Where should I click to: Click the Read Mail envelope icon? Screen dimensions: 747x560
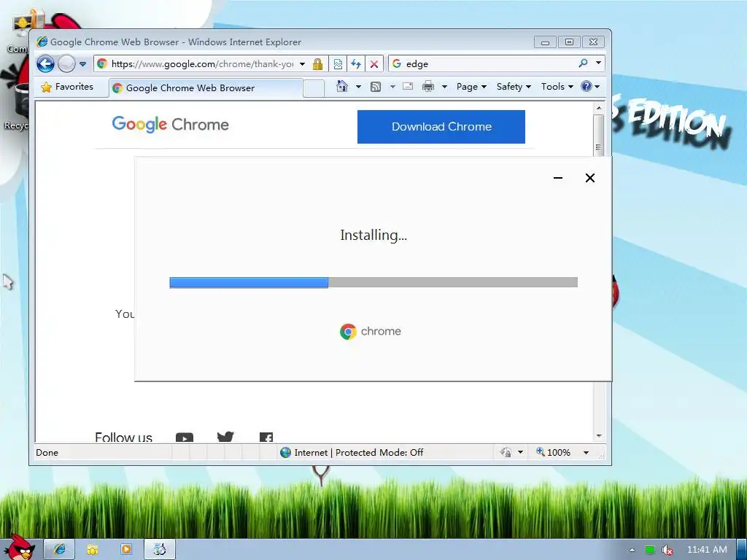408,86
